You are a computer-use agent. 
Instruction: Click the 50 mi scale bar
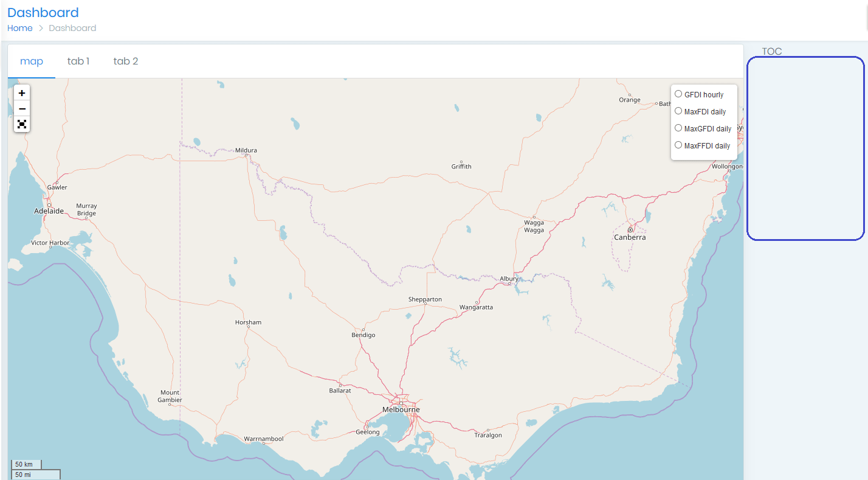coord(36,475)
